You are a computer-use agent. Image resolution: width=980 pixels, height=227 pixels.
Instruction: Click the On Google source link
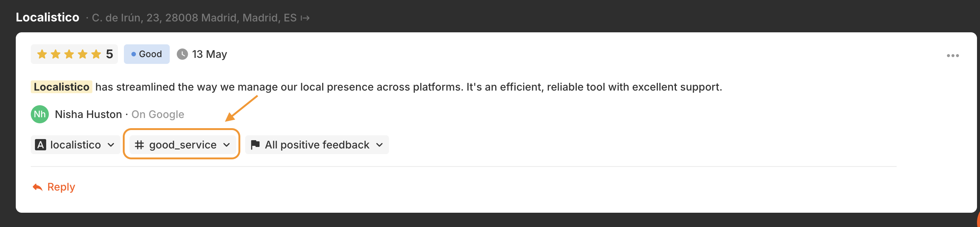(x=157, y=114)
